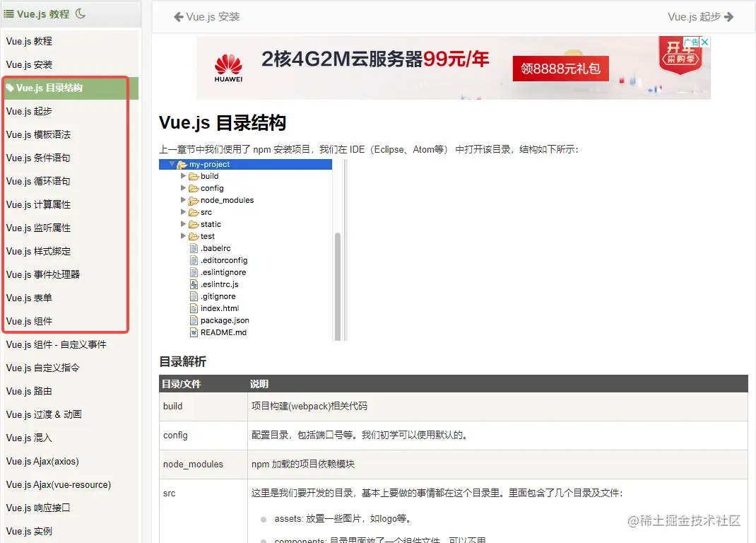756x543 pixels.
Task: Click the static folder icon
Action: [194, 224]
